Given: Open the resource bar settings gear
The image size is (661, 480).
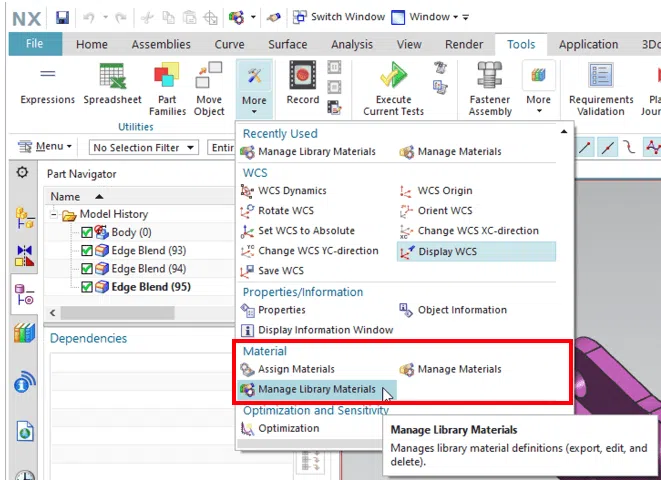Looking at the screenshot, I should (x=22, y=172).
